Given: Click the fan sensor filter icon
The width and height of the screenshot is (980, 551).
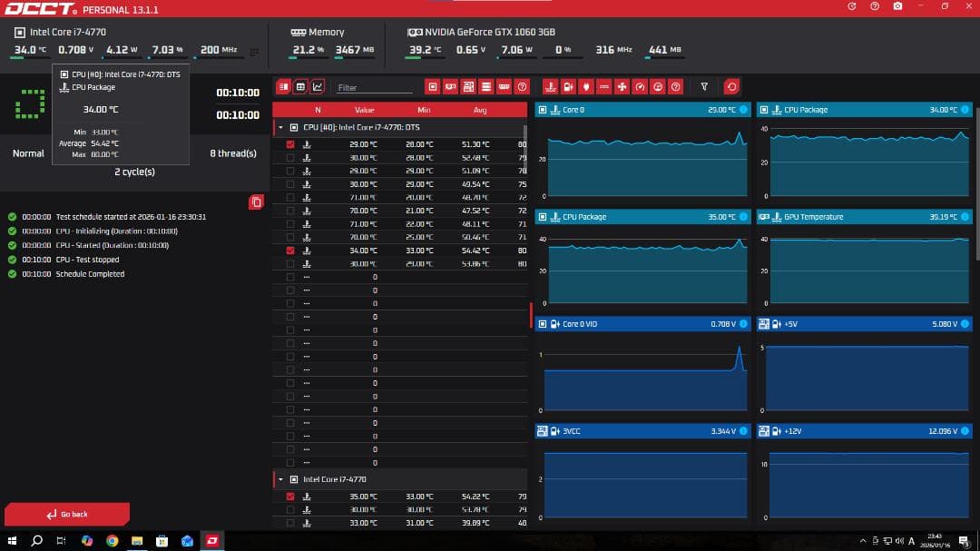Looking at the screenshot, I should tap(622, 87).
